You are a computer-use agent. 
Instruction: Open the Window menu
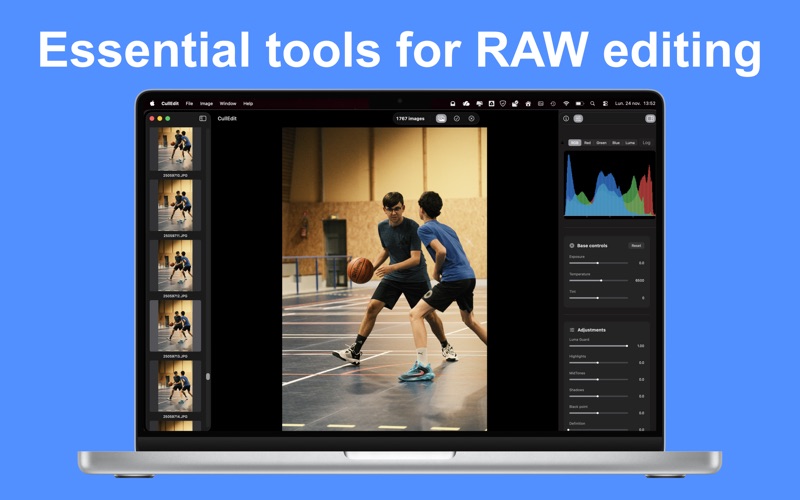point(228,104)
